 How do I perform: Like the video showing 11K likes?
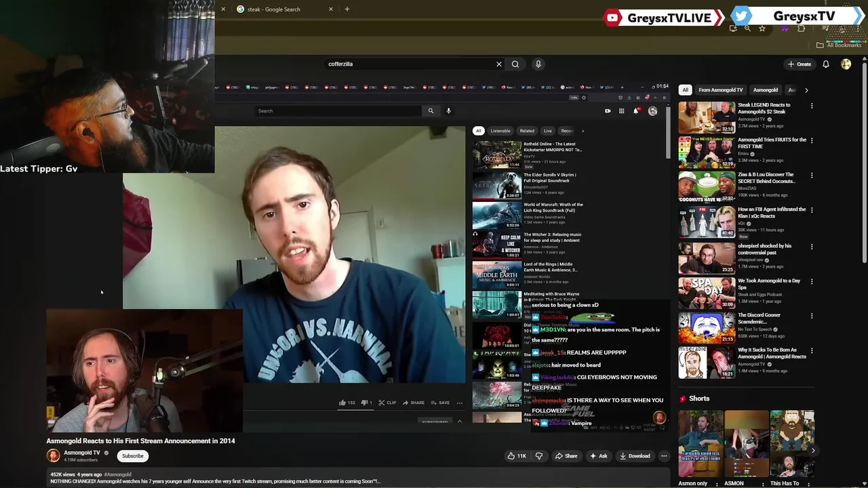click(x=517, y=456)
